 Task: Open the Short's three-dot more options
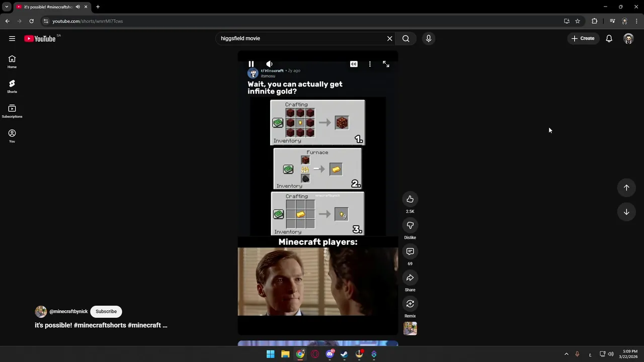(x=370, y=64)
